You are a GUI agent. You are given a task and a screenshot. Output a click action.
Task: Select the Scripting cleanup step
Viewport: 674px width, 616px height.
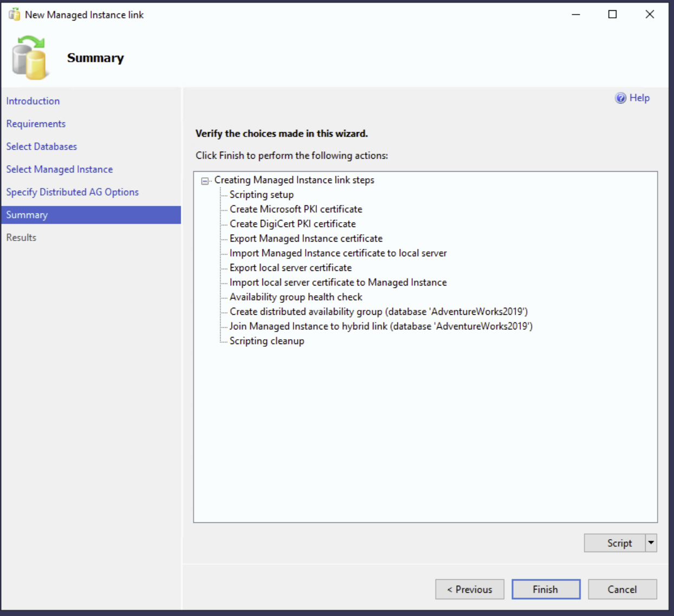(267, 341)
